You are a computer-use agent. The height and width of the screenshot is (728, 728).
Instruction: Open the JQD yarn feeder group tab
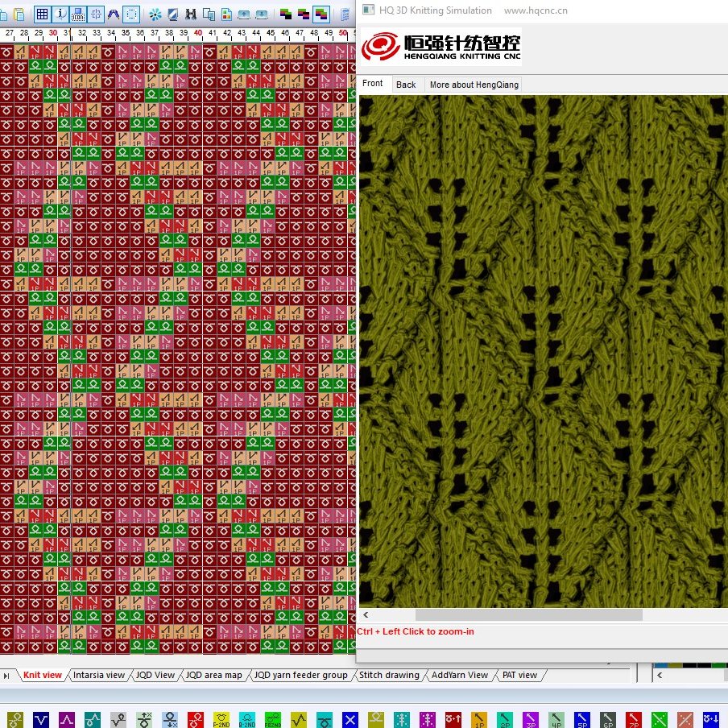point(301,675)
